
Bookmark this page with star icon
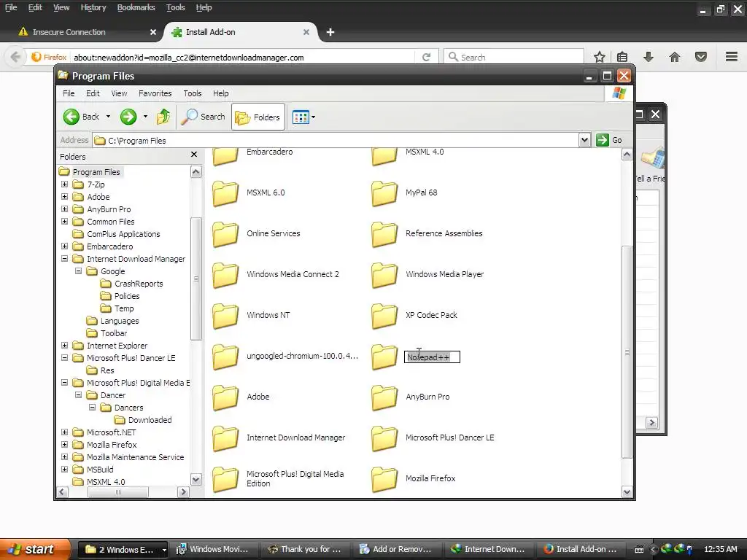[600, 57]
